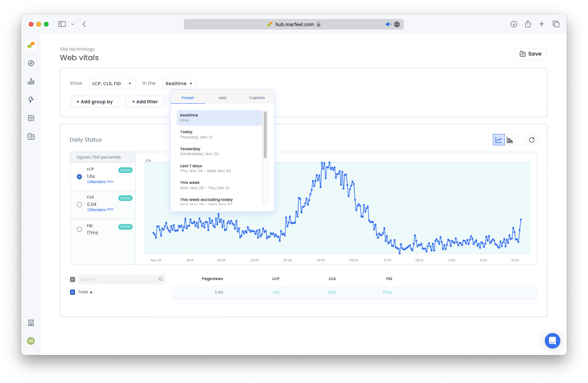
Task: Open the analytics bar chart sidebar icon
Action: click(31, 81)
